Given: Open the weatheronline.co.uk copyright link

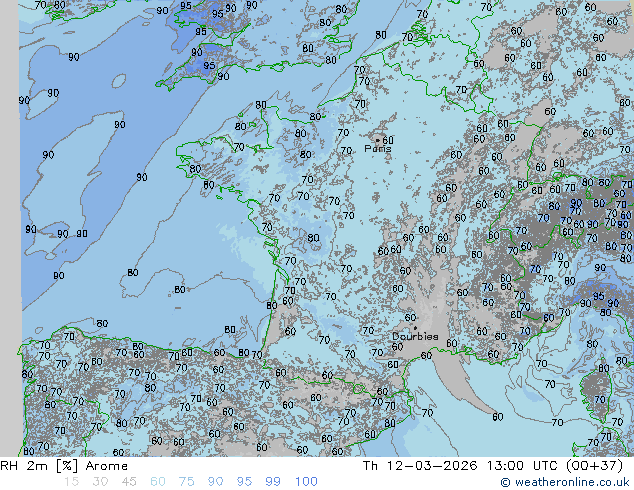Looking at the screenshot, I should pyautogui.click(x=565, y=482).
